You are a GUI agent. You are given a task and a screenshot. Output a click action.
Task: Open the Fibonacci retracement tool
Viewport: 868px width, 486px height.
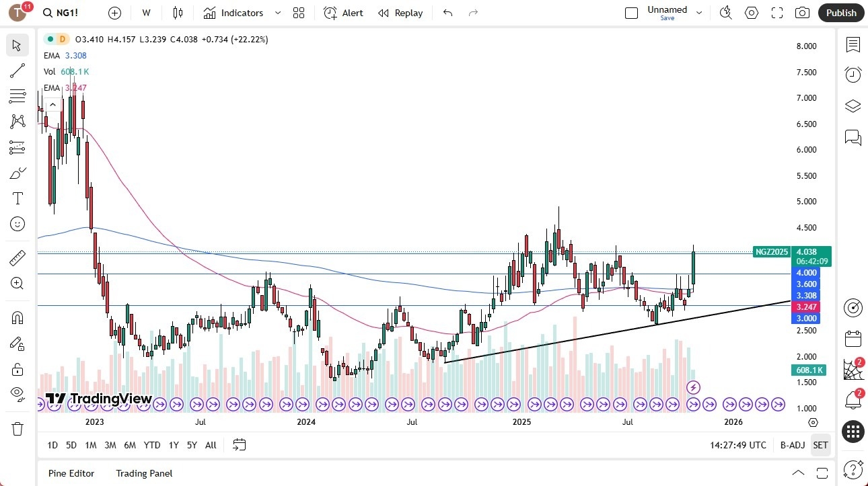[17, 96]
